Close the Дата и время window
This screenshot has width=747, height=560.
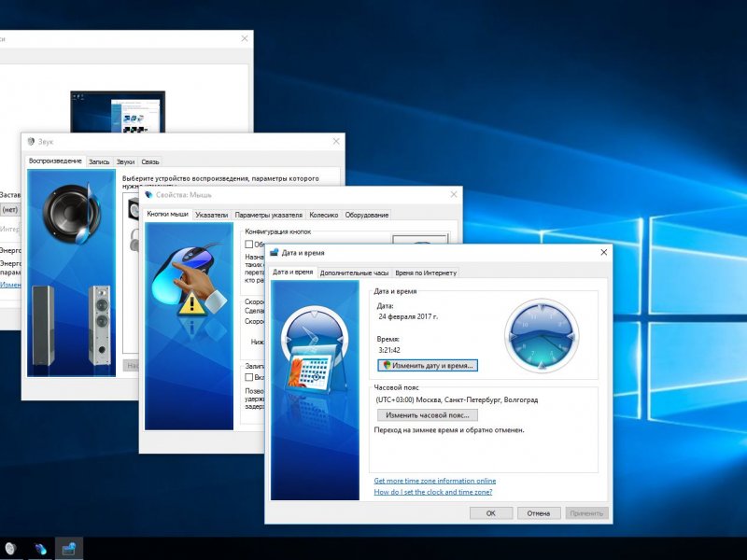click(x=603, y=252)
